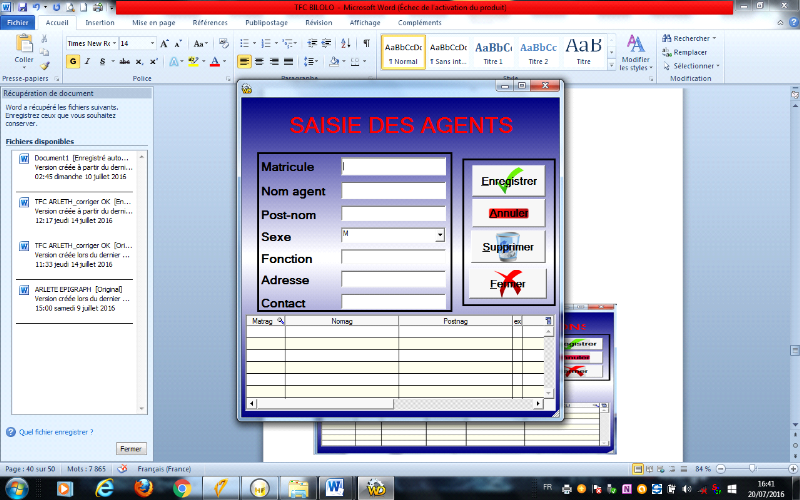Open the Change Case (Aa) dropdown
This screenshot has width=800, height=500.
[201, 43]
